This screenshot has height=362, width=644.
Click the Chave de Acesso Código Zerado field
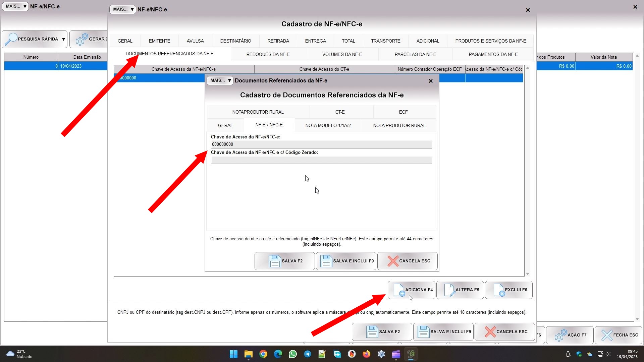pyautogui.click(x=321, y=160)
